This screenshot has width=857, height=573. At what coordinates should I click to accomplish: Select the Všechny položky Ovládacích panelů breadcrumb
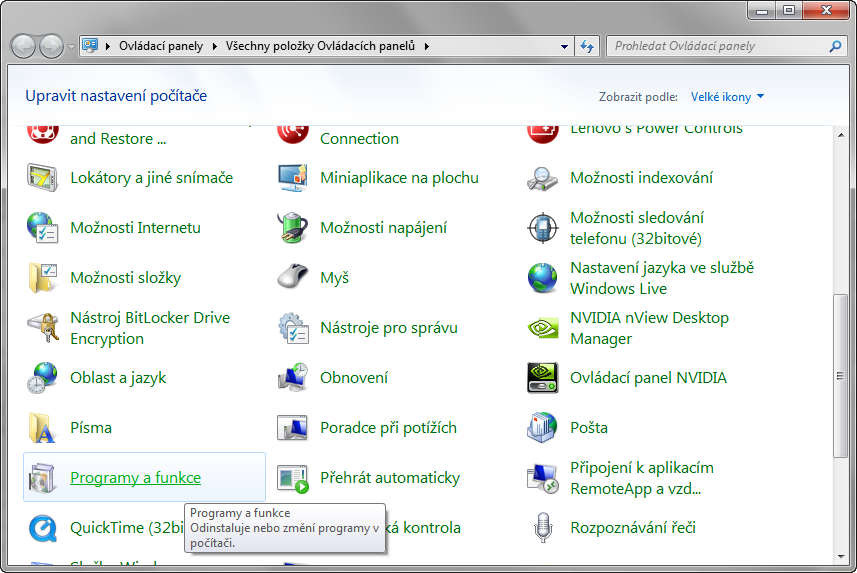pyautogui.click(x=320, y=46)
